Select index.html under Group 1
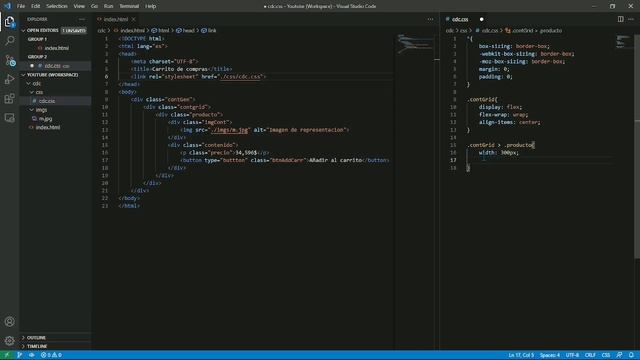This screenshot has width=640, height=360. [56, 48]
